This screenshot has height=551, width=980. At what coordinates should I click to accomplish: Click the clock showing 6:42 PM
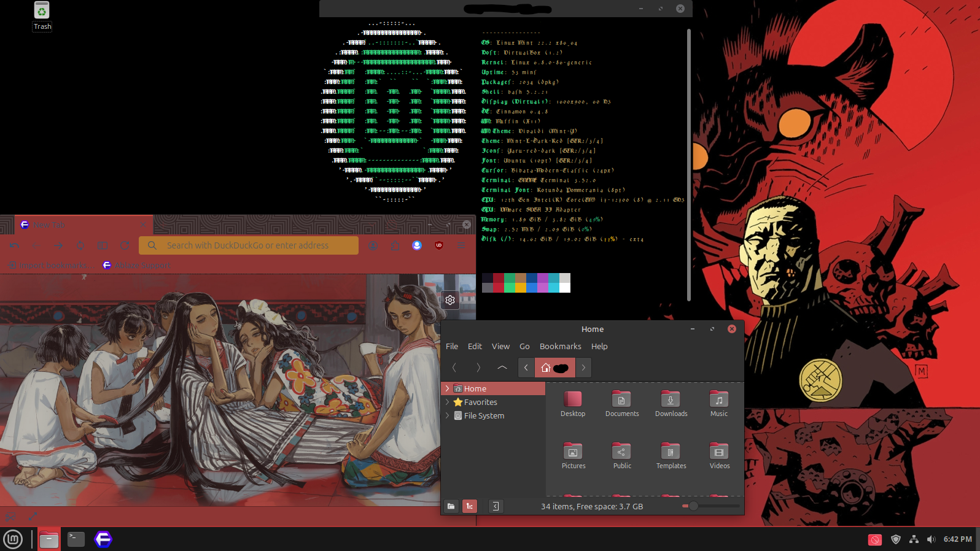coord(958,539)
